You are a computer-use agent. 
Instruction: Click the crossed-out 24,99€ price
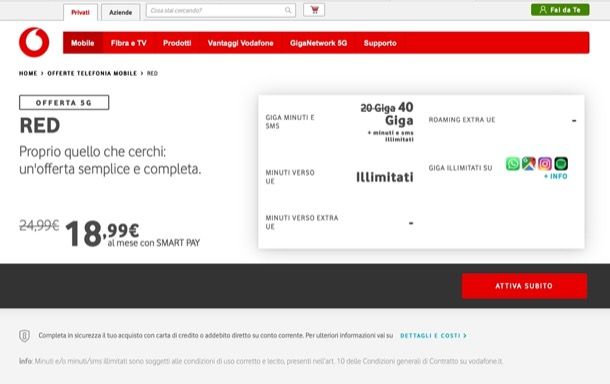39,225
